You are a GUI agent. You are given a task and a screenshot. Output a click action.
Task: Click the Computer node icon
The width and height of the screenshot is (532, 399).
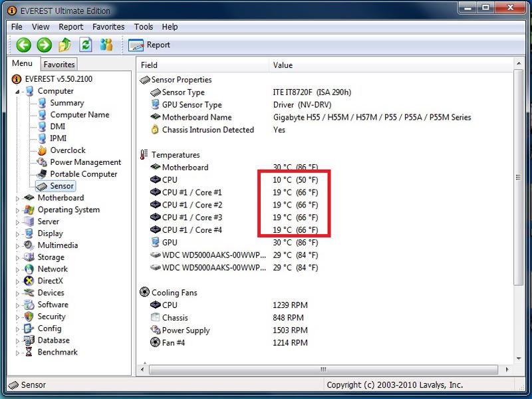29,91
